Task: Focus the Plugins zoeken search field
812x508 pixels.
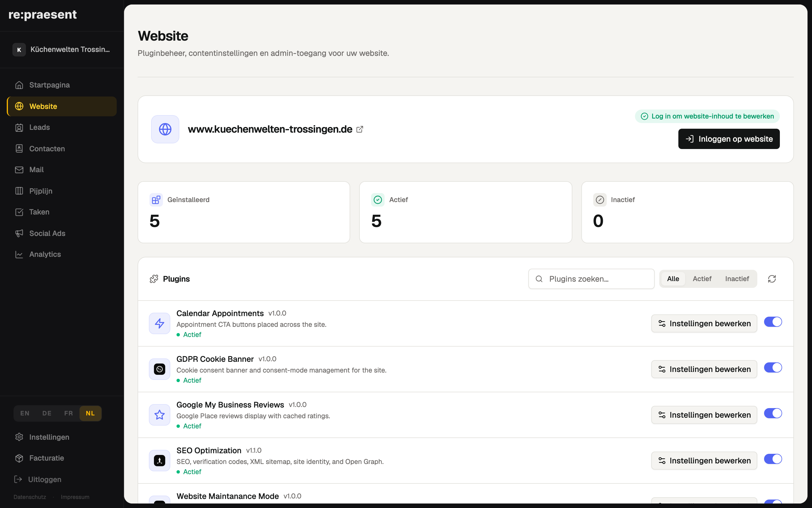Action: (x=591, y=279)
